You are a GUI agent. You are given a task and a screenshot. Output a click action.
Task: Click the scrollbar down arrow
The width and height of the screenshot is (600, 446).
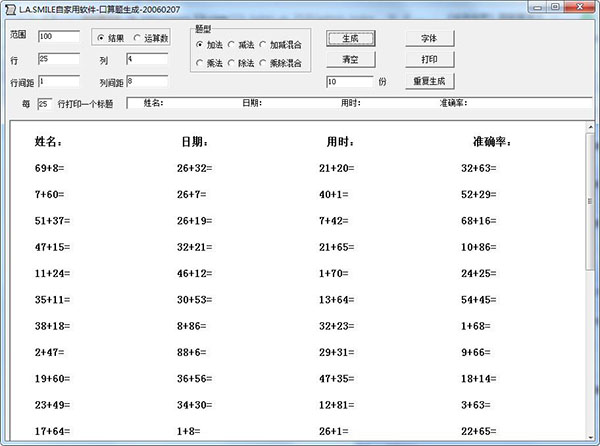pos(590,437)
